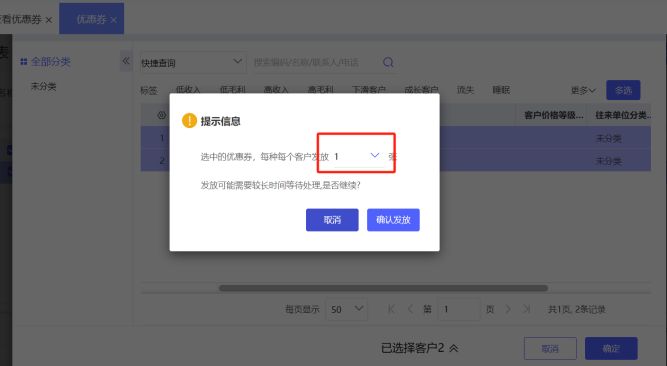
Task: Expand the 更多 tag options
Action: point(583,90)
